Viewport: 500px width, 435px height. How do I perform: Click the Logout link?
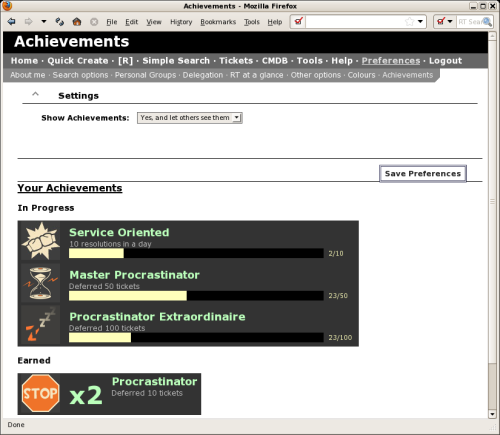coord(445,61)
